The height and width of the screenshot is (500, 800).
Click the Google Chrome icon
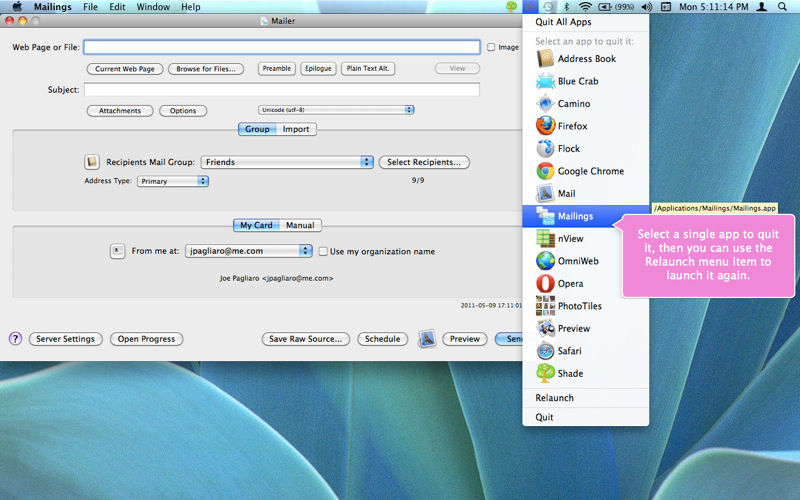point(545,171)
